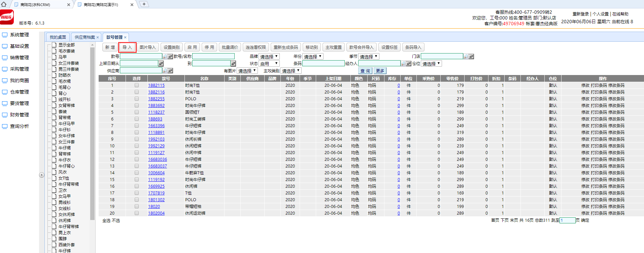The height and width of the screenshot is (253, 644).
Task: Open the 在线帮助 link
Action: click(620, 14)
